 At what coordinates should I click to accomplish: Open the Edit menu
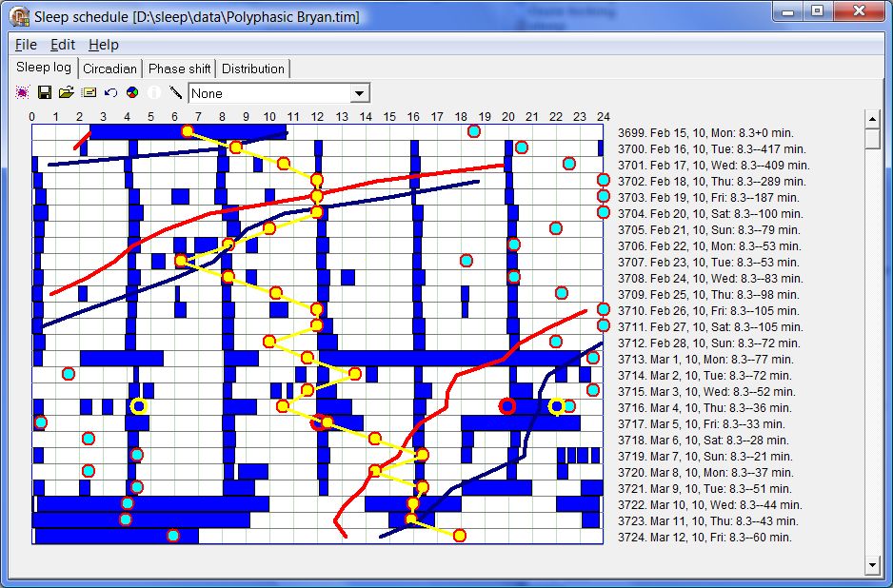(x=63, y=45)
